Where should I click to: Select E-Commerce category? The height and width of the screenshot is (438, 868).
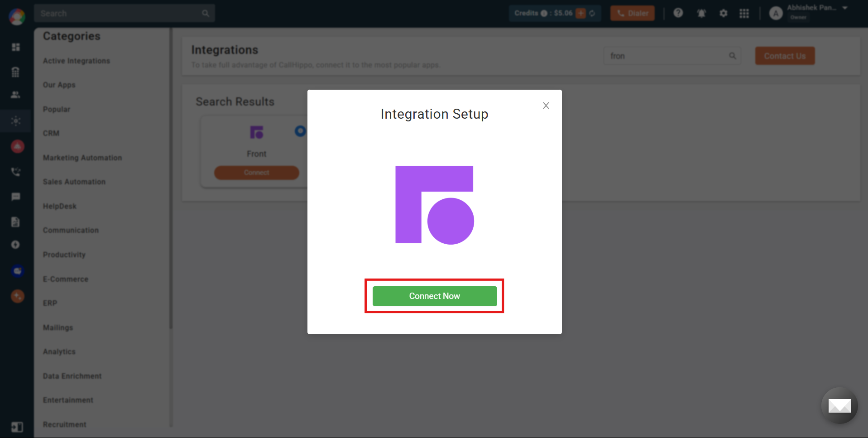click(x=65, y=279)
